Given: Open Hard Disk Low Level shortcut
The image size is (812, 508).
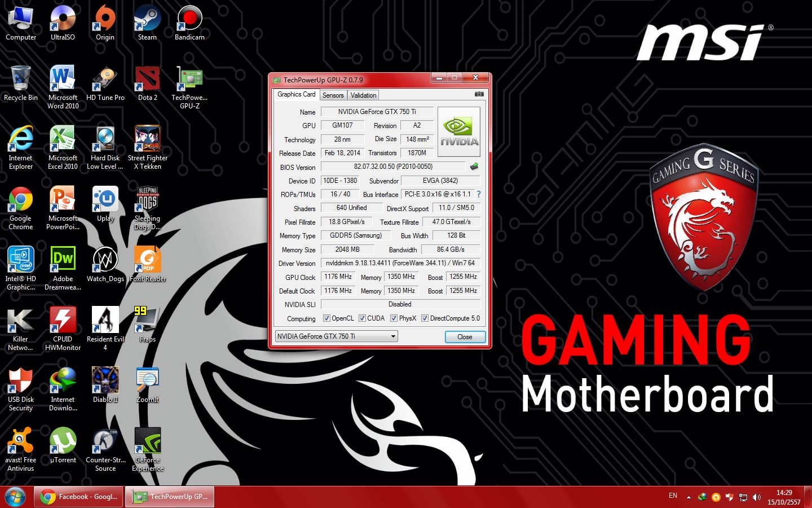Looking at the screenshot, I should click(105, 147).
